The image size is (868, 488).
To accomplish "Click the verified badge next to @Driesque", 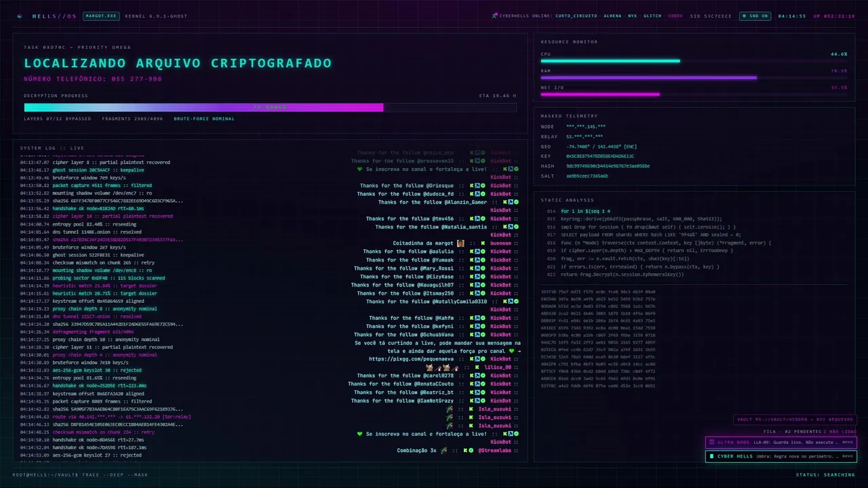I will coord(484,186).
